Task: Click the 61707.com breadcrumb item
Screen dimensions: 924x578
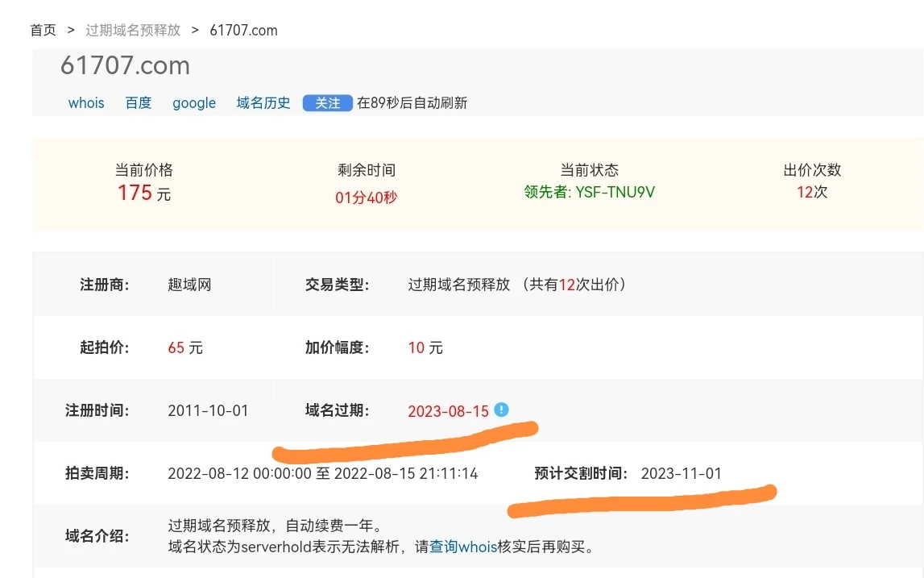Action: click(x=243, y=31)
